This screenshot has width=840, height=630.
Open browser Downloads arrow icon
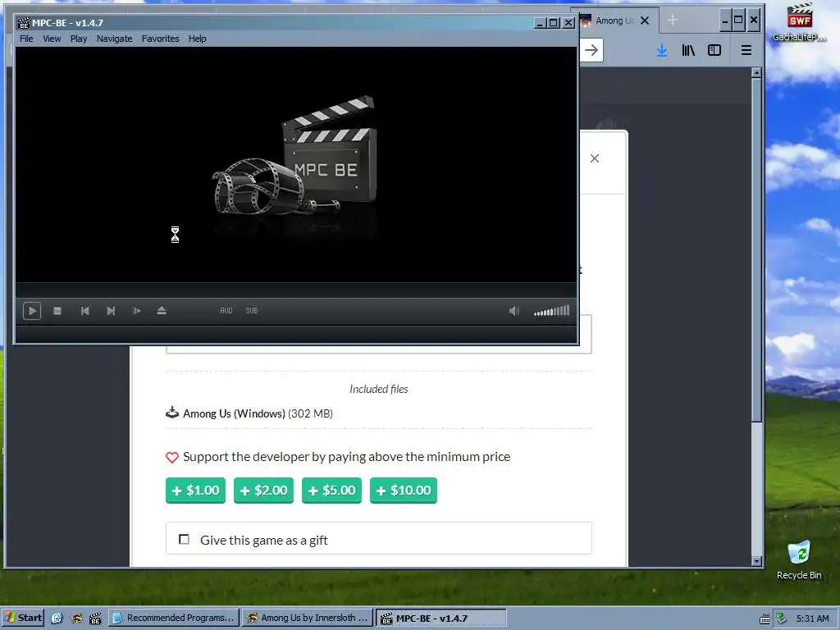pos(662,50)
